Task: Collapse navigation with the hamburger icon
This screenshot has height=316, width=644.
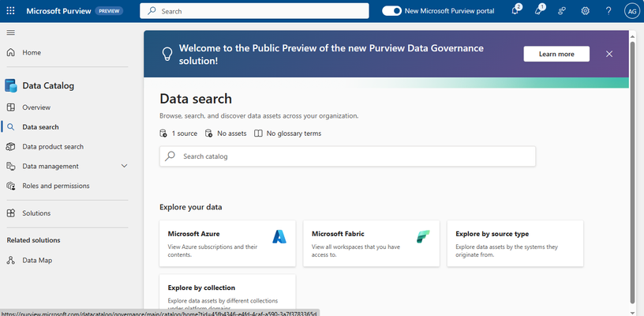Action: coord(11,32)
